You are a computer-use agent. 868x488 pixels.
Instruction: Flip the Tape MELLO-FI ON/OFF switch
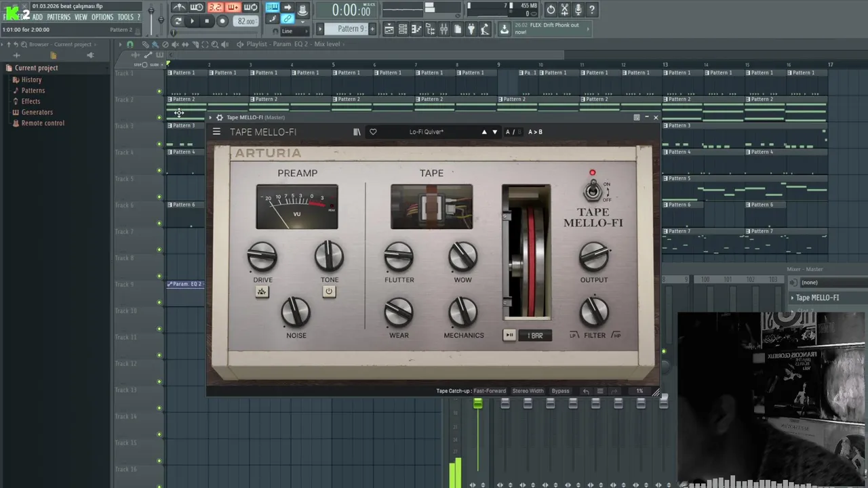point(593,191)
